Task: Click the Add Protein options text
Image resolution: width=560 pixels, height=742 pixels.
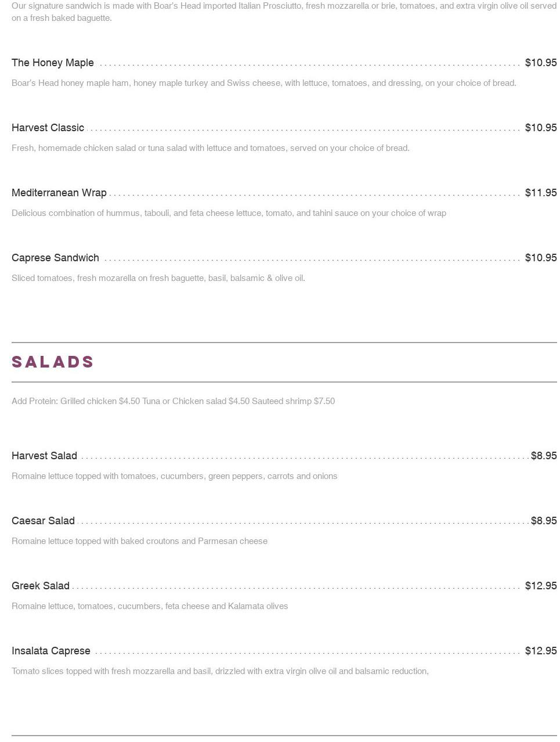Action: (x=173, y=401)
